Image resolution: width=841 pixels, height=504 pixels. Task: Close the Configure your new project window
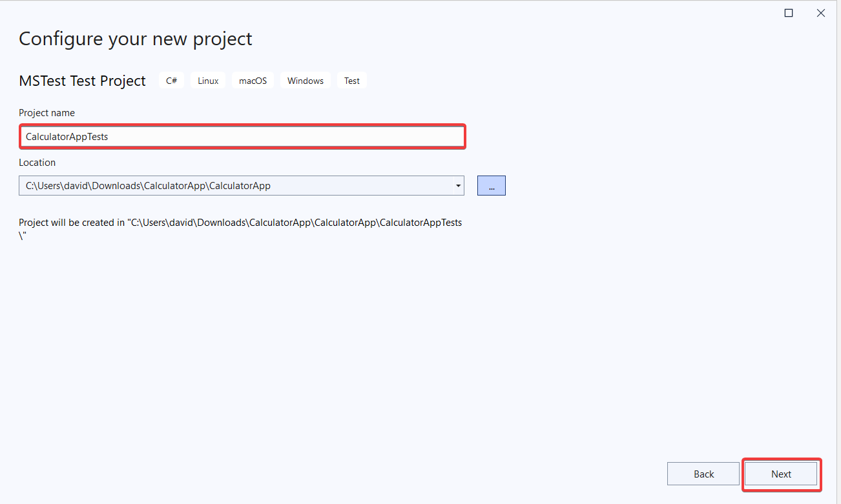[x=820, y=12]
